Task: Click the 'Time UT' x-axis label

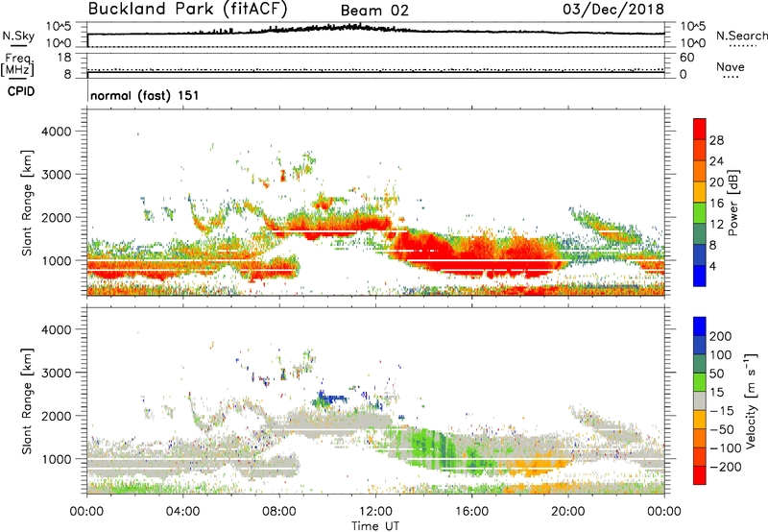Action: 375,526
